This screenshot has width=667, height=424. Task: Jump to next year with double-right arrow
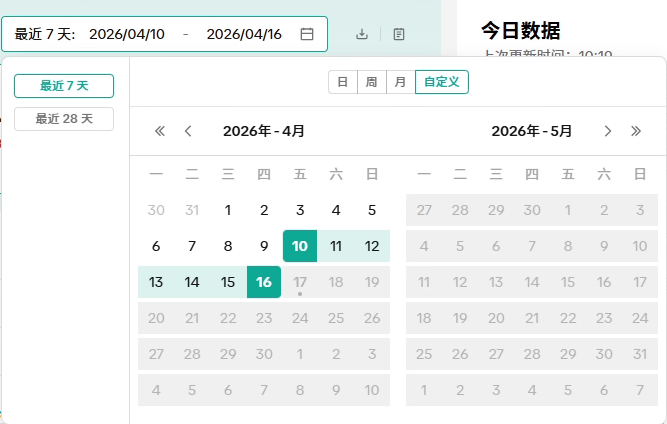636,131
